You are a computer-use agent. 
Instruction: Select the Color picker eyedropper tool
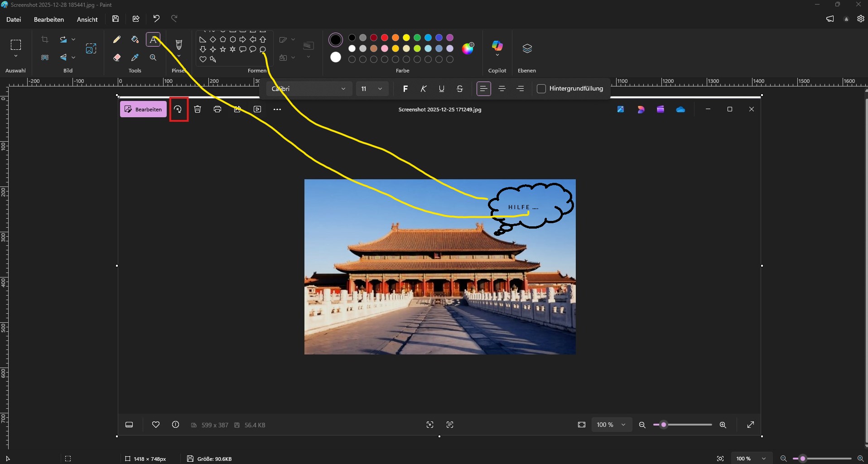(x=135, y=57)
